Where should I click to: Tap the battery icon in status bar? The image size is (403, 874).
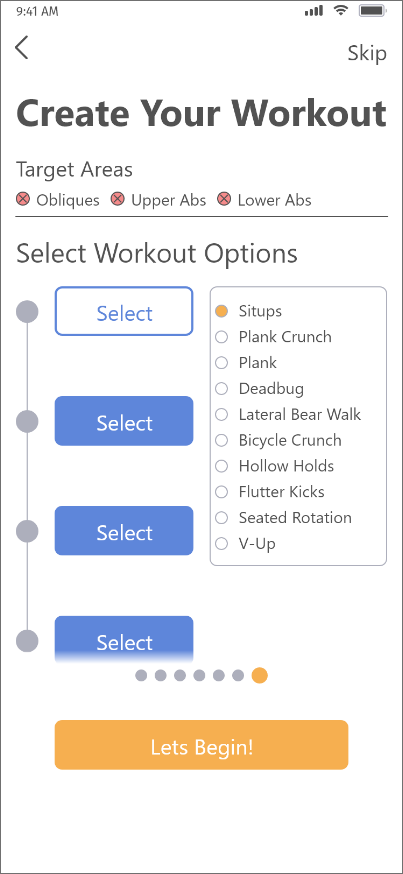tap(373, 11)
